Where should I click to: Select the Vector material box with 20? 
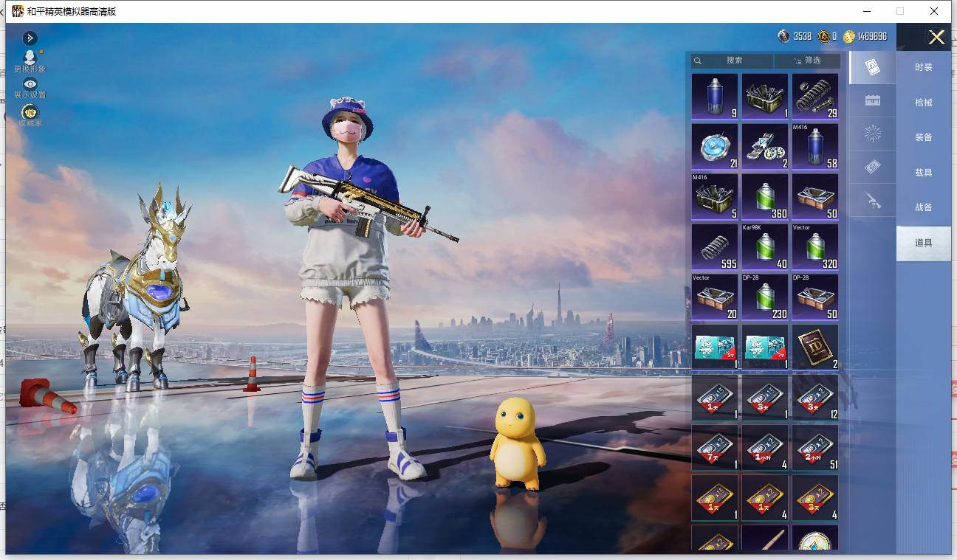click(x=715, y=297)
